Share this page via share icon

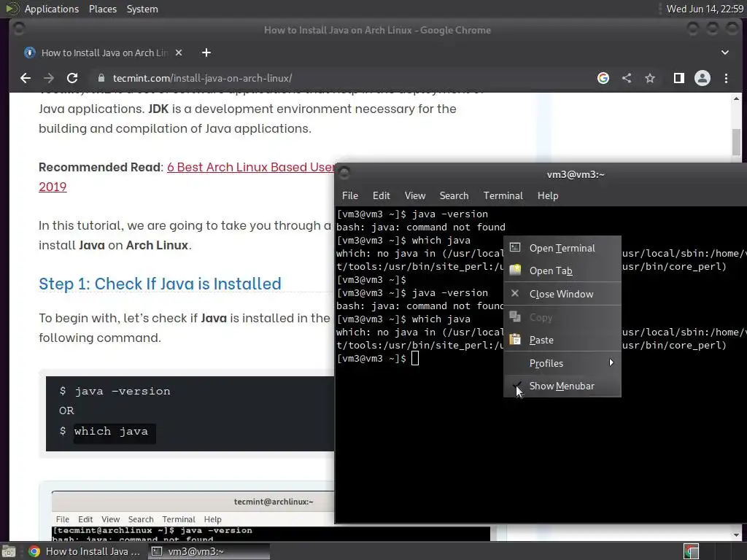627,78
